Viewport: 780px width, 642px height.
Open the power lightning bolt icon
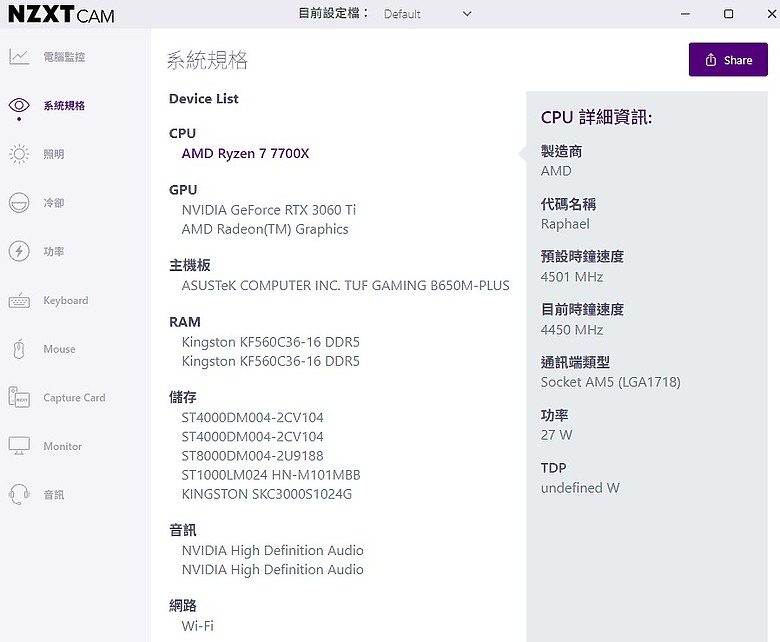coord(19,251)
